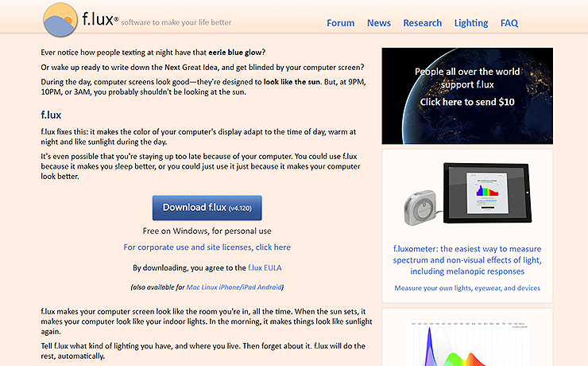The image size is (588, 366).
Task: Click "Free on Windows, for personal use" text
Action: (207, 231)
